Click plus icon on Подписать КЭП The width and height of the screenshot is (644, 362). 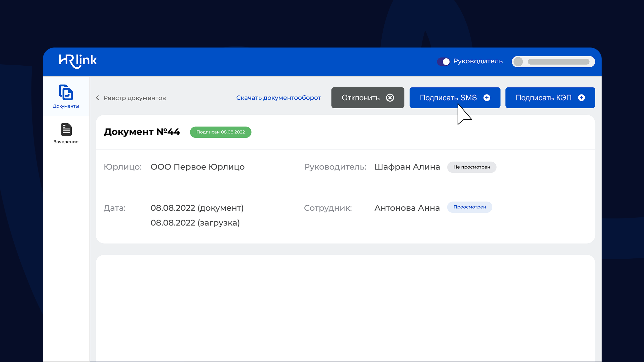pyautogui.click(x=581, y=98)
